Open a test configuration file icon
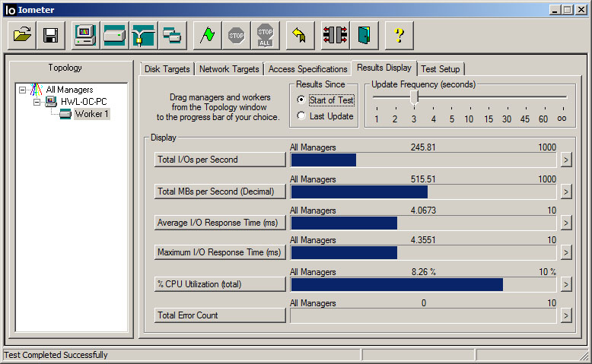This screenshot has height=364, width=592. point(22,36)
